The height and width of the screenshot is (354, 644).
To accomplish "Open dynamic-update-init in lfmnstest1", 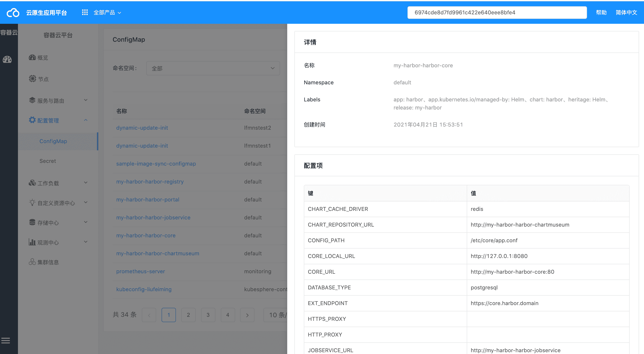I will tap(142, 146).
